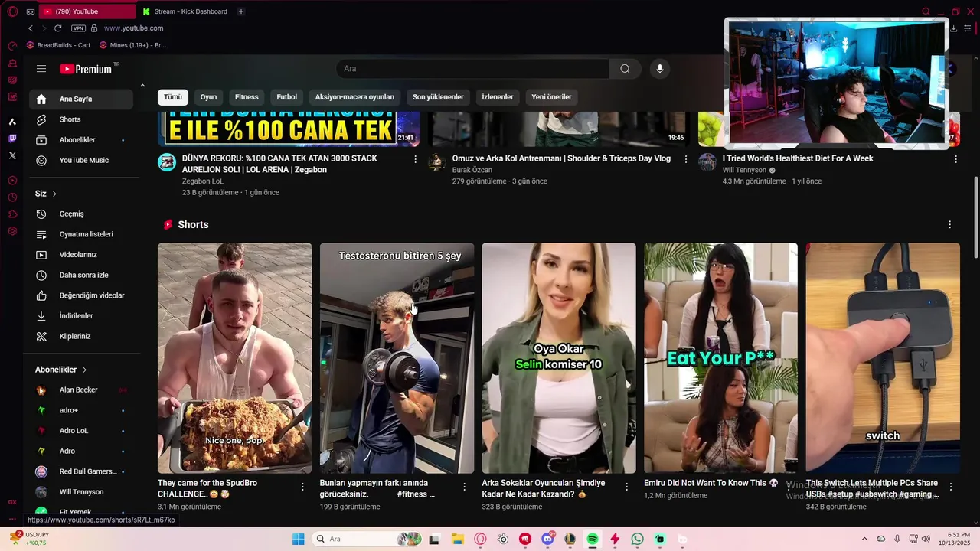Screen dimensions: 980x551
Task: Open X in Opera sidebar
Action: pos(12,155)
